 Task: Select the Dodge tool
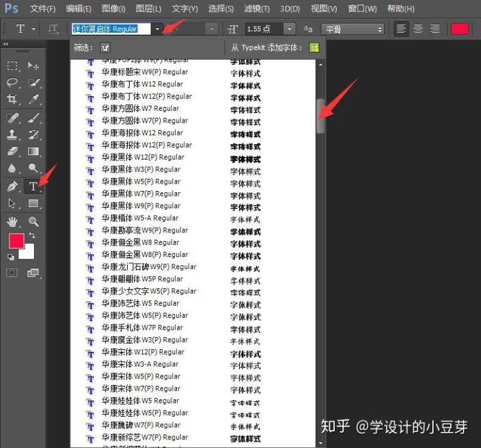pyautogui.click(x=33, y=168)
